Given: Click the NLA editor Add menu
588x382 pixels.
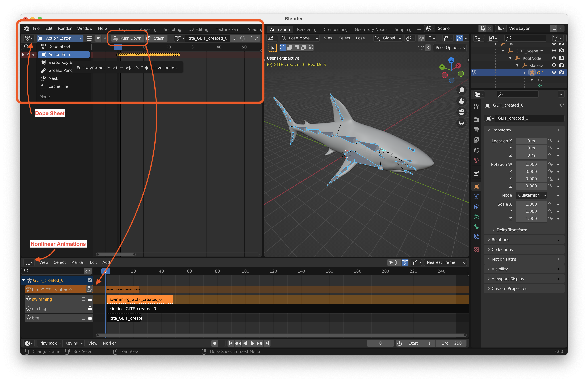Looking at the screenshot, I should (106, 262).
